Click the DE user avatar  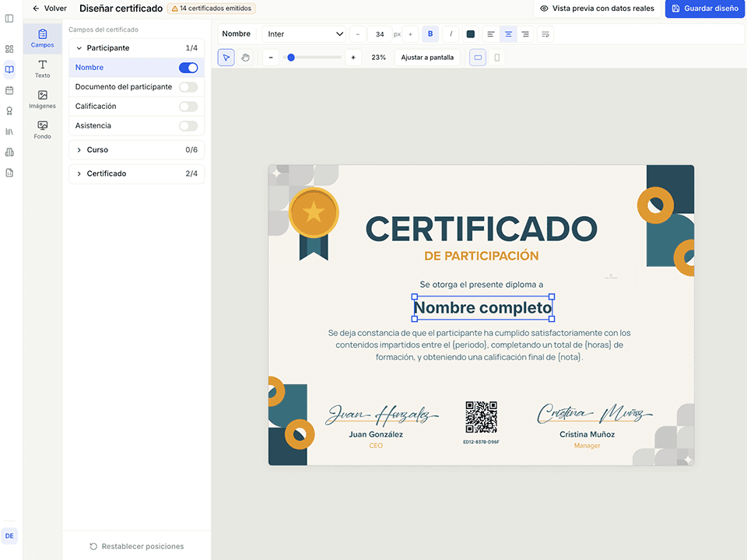coord(9,536)
